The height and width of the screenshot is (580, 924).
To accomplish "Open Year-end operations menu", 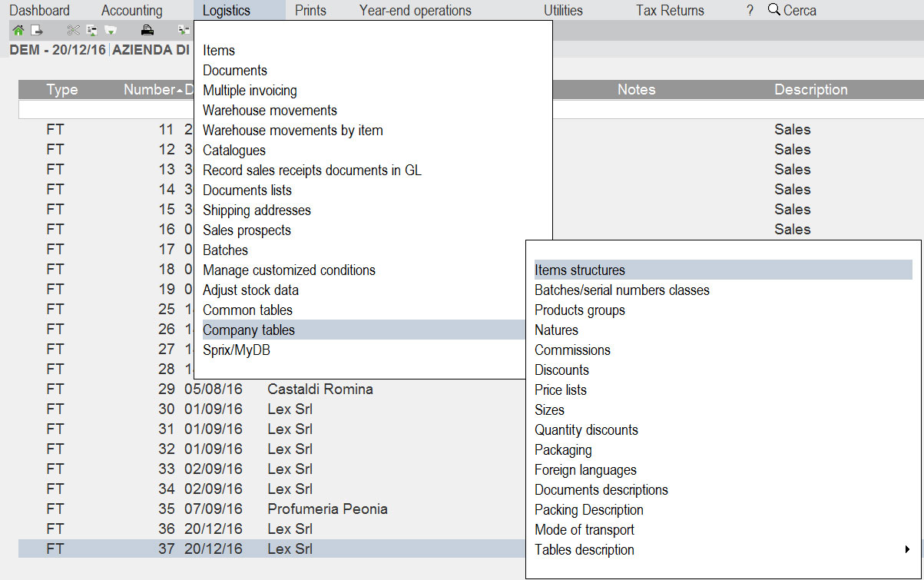I will point(416,11).
